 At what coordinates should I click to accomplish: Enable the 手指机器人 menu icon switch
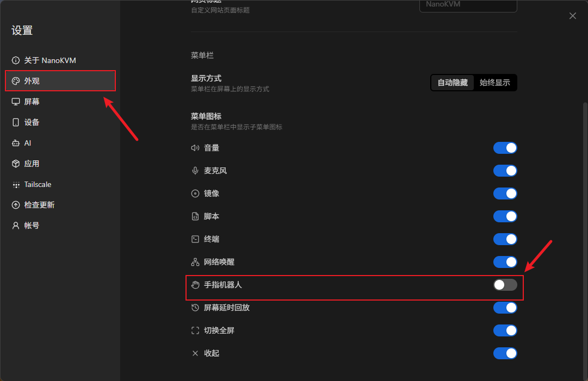pos(505,285)
